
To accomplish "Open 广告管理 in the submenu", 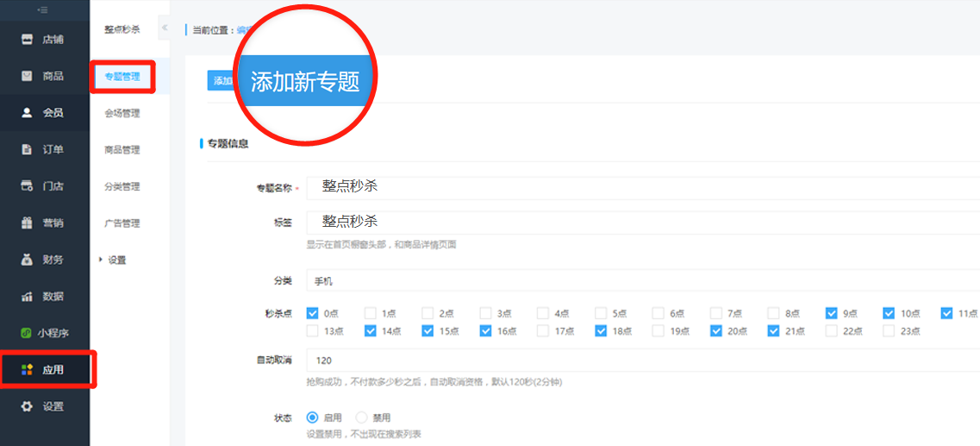I will 122,223.
